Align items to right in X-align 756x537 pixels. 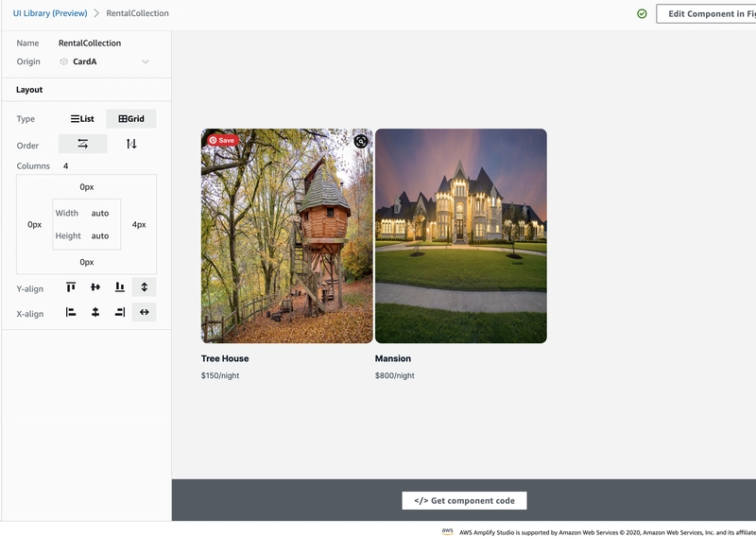(x=120, y=313)
